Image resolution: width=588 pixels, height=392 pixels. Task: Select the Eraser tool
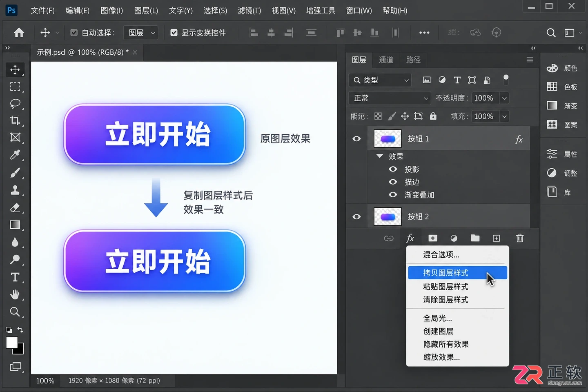click(x=15, y=207)
